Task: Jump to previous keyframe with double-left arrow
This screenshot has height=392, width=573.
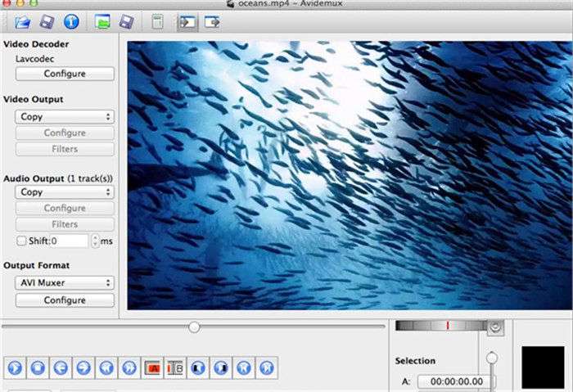Action: click(106, 367)
